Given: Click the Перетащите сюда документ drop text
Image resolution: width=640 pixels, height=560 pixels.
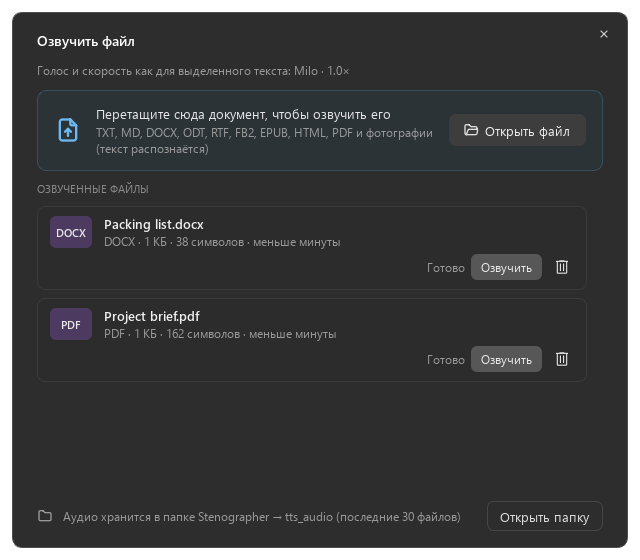Looking at the screenshot, I should 243,115.
